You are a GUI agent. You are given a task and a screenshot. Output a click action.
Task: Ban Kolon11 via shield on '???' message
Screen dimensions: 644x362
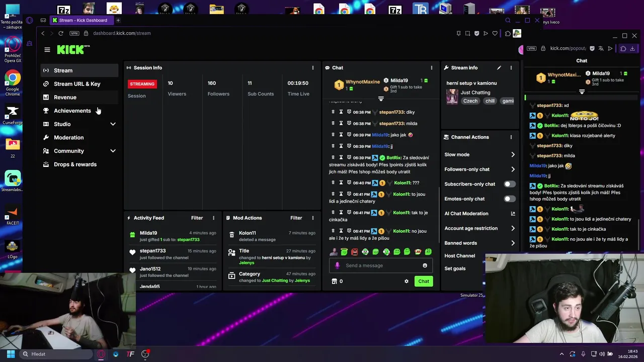pyautogui.click(x=349, y=183)
